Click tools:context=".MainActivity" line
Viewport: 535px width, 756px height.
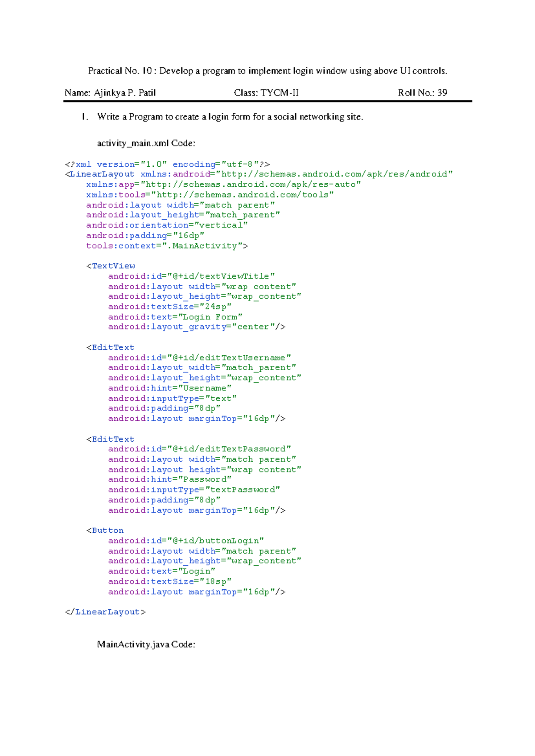(167, 246)
